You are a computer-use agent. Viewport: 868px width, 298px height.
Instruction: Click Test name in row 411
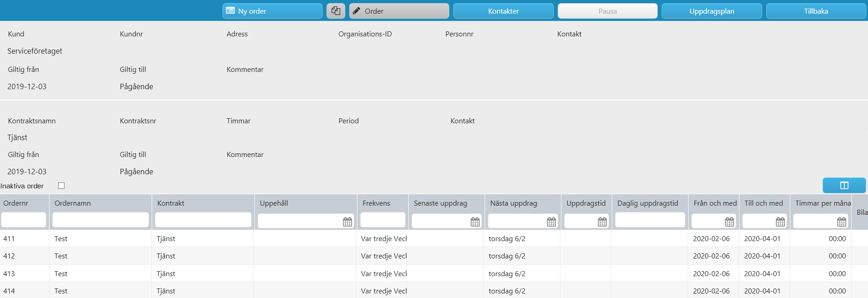pyautogui.click(x=61, y=239)
